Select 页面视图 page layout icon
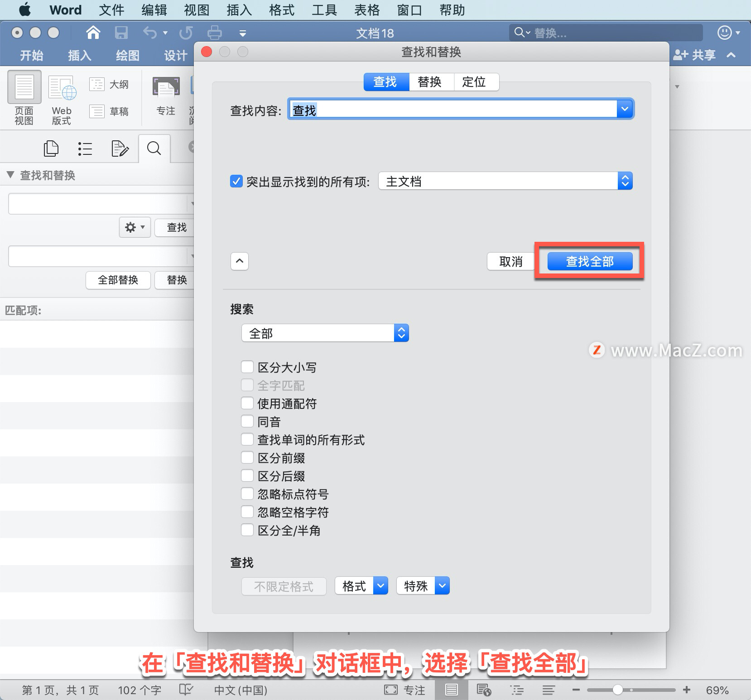This screenshot has height=700, width=751. (24, 98)
